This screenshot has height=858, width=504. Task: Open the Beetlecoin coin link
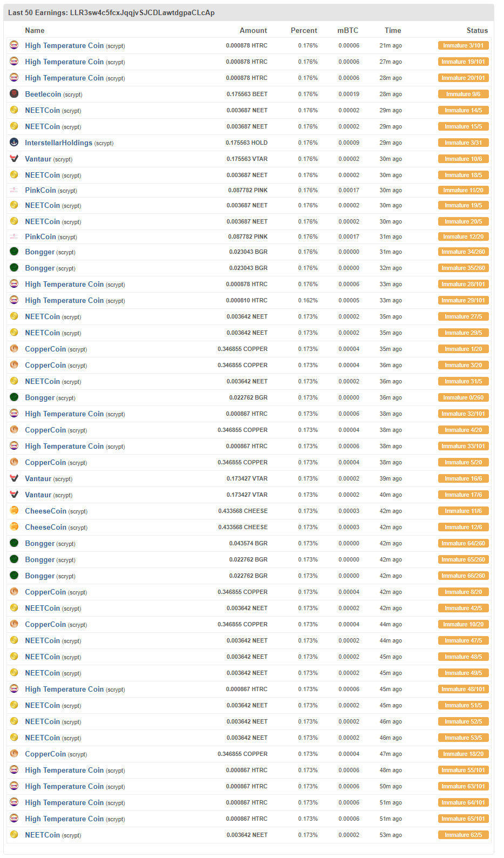coord(43,94)
